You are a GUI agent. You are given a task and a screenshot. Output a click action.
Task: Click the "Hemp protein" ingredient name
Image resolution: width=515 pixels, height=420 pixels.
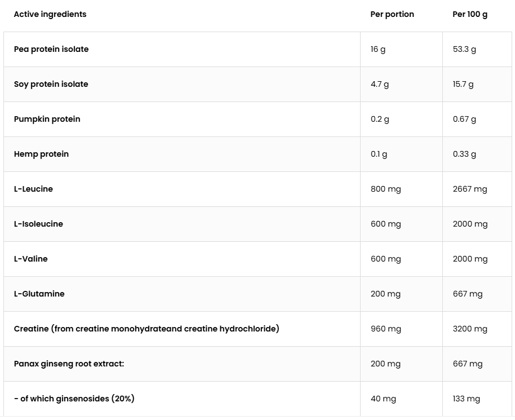(41, 154)
